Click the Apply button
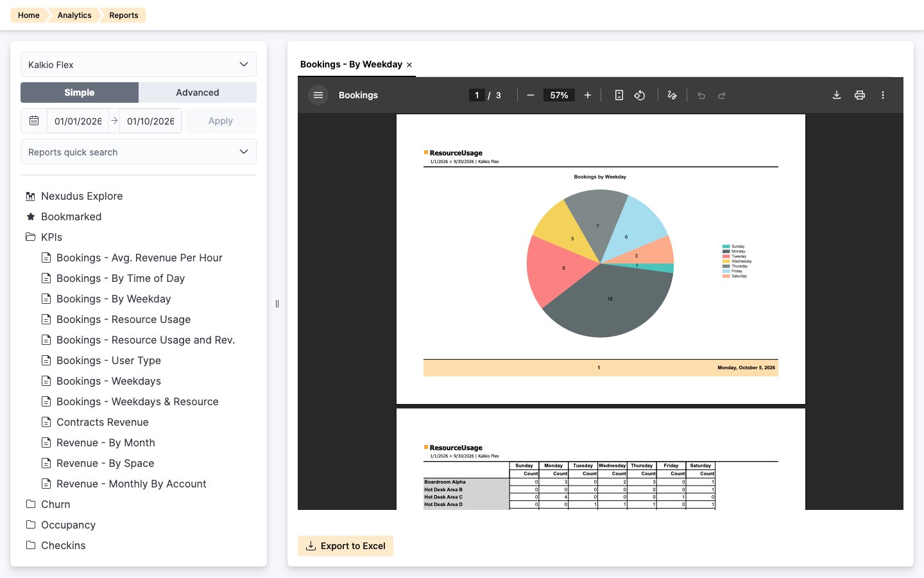This screenshot has height=578, width=924. click(x=221, y=121)
